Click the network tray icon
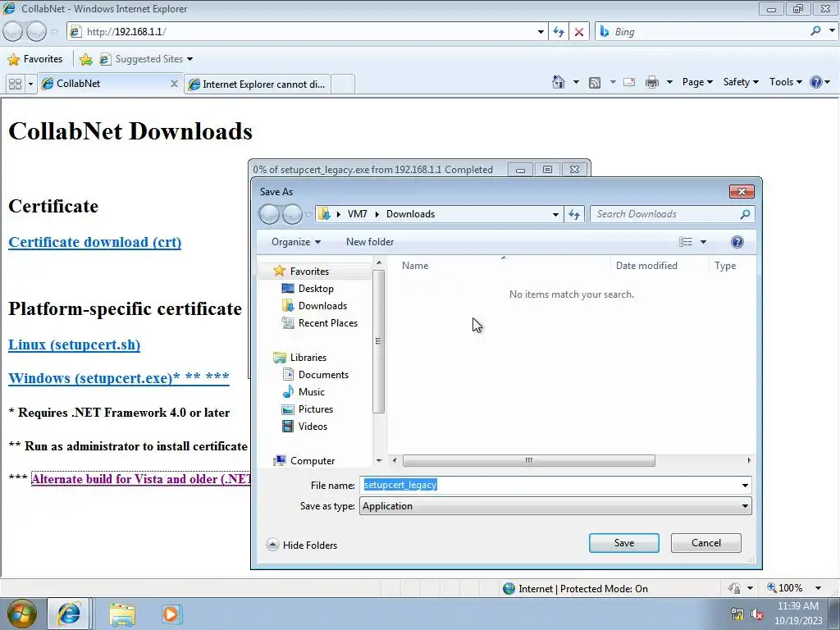The height and width of the screenshot is (630, 840). [737, 614]
